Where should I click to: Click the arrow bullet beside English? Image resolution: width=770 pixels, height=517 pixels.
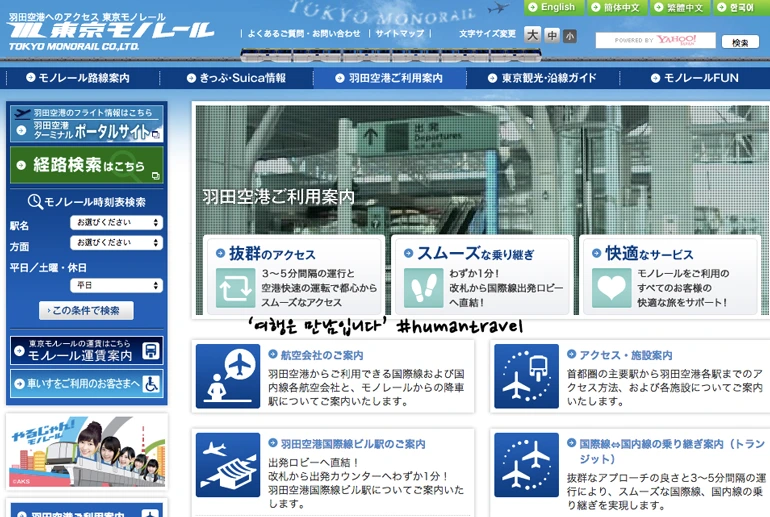(x=532, y=7)
